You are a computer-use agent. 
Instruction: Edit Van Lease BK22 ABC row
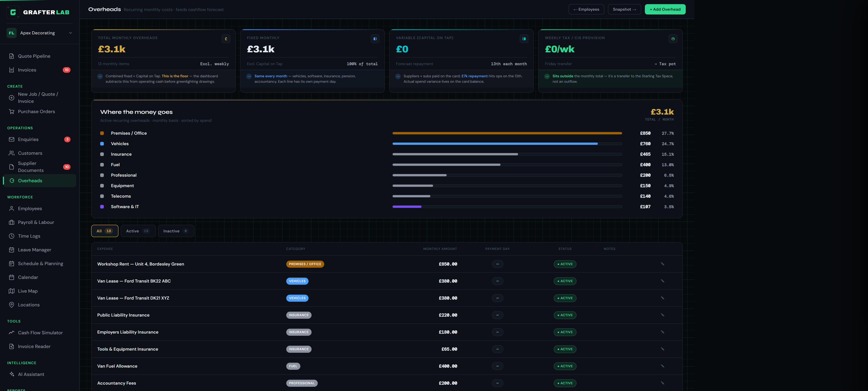663,281
